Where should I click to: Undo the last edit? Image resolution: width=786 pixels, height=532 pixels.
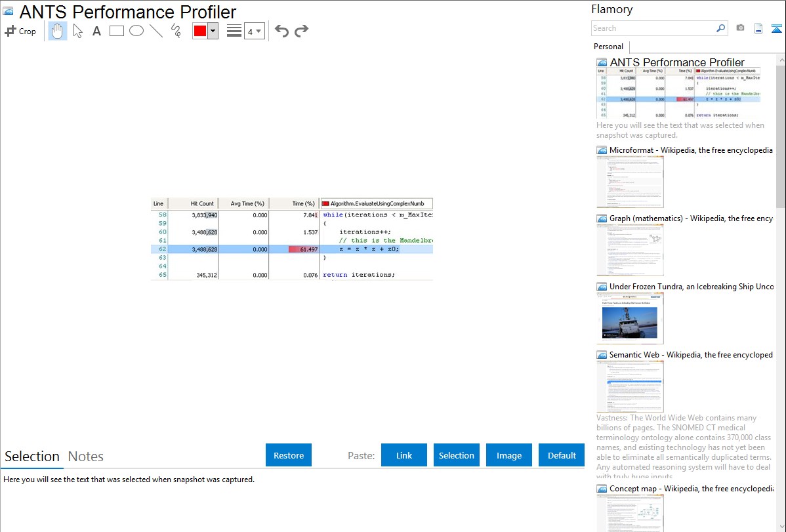281,31
